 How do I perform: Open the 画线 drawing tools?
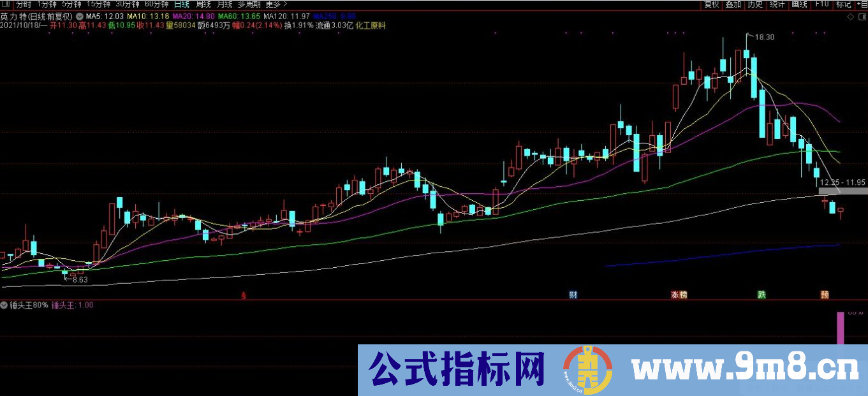[800, 4]
